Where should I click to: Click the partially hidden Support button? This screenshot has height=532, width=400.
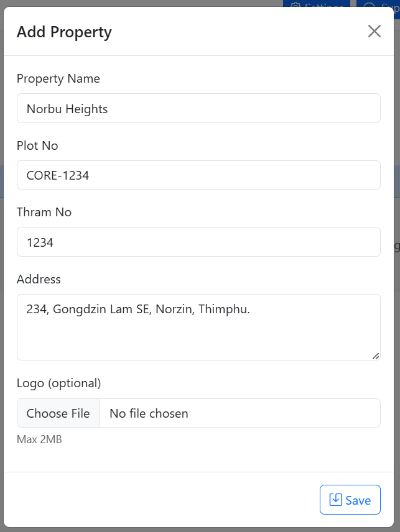(379, 5)
